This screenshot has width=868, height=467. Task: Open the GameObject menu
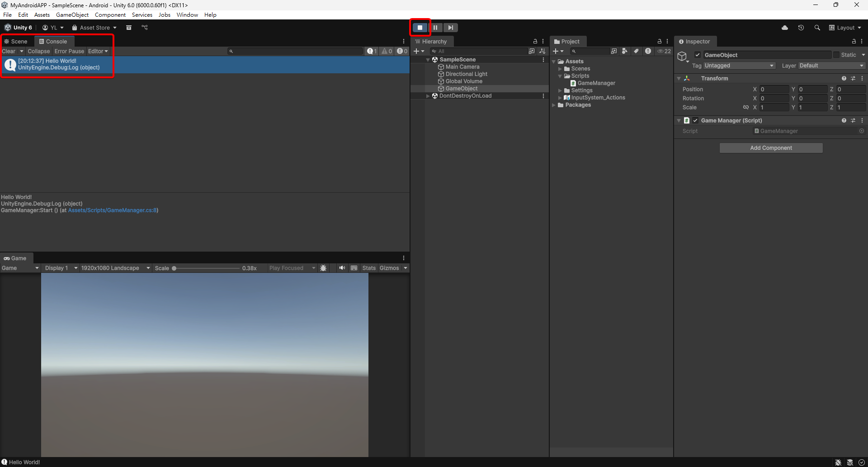pos(72,14)
